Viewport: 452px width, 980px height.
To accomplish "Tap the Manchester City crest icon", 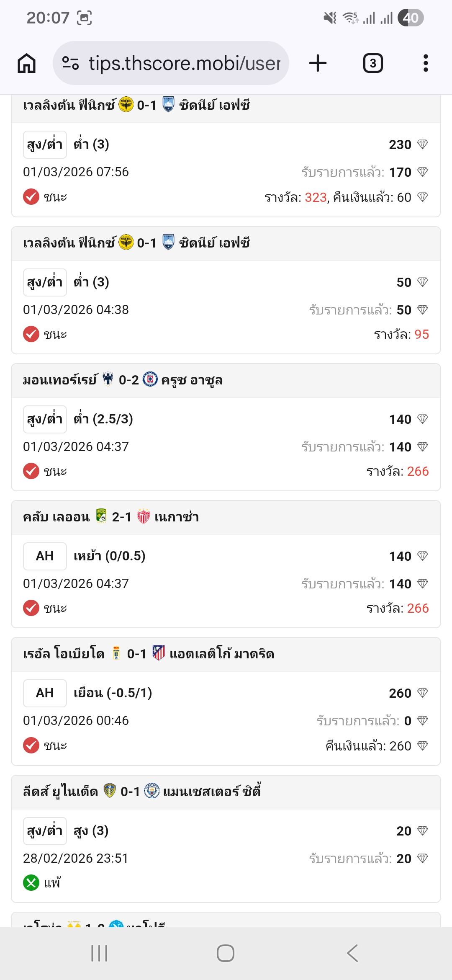I will pos(152,791).
